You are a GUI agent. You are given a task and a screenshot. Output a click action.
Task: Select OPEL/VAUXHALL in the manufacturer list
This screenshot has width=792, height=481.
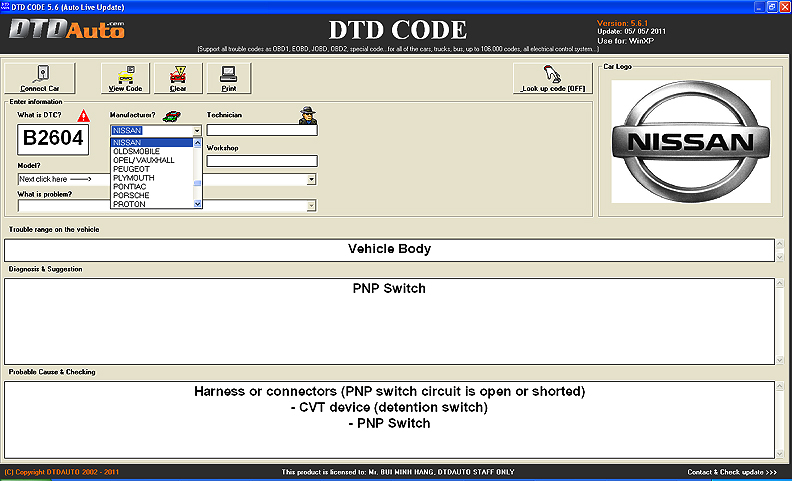tap(152, 160)
